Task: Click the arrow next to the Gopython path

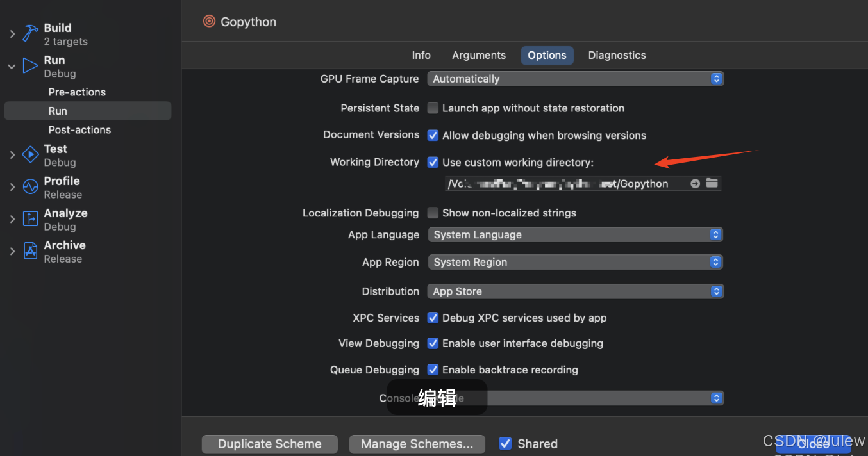Action: click(x=695, y=183)
